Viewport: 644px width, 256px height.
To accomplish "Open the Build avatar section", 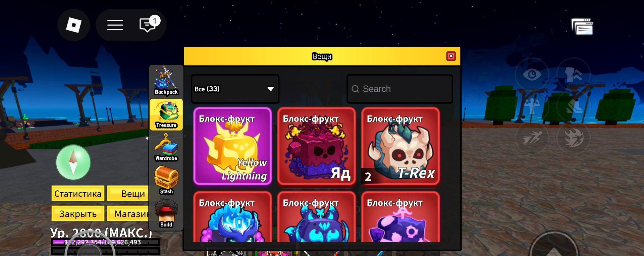I will coord(166,213).
